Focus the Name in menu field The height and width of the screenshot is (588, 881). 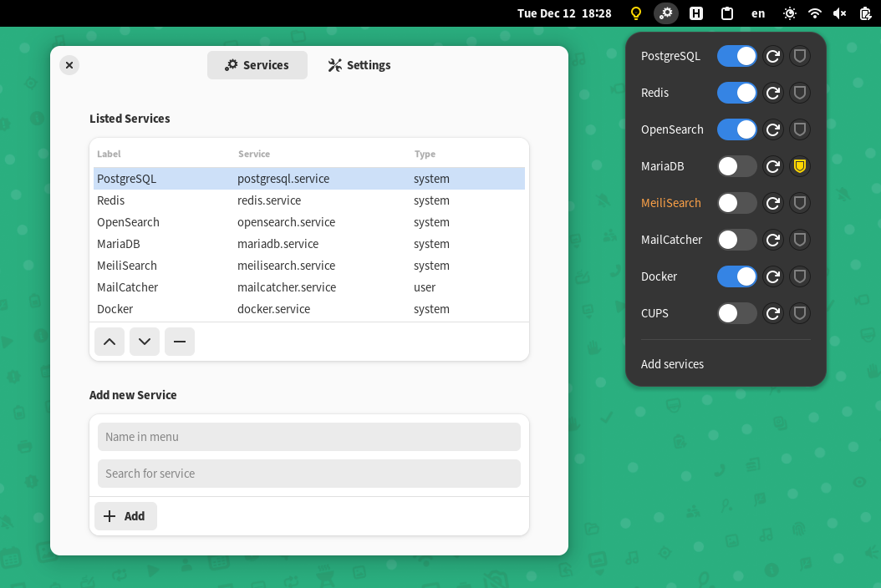309,437
